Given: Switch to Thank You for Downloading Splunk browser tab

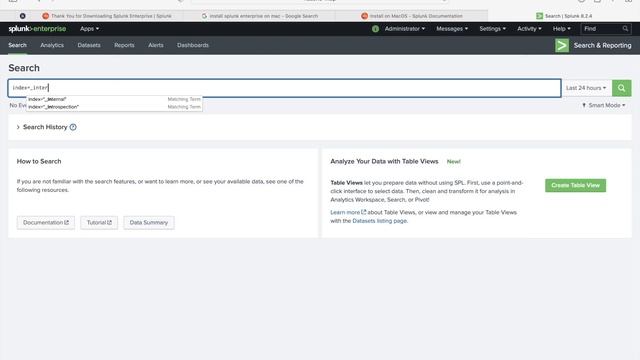Looking at the screenshot, I should tap(107, 16).
